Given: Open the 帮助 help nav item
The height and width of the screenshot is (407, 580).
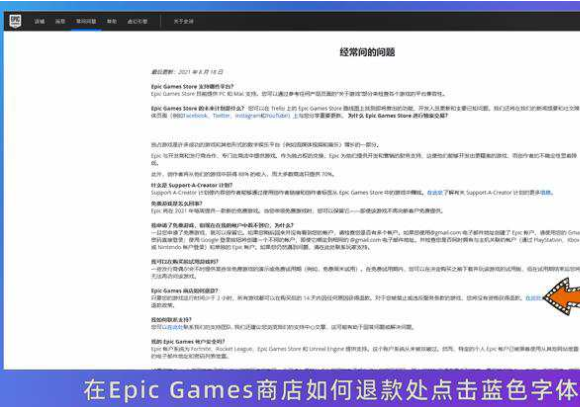Looking at the screenshot, I should tap(112, 21).
